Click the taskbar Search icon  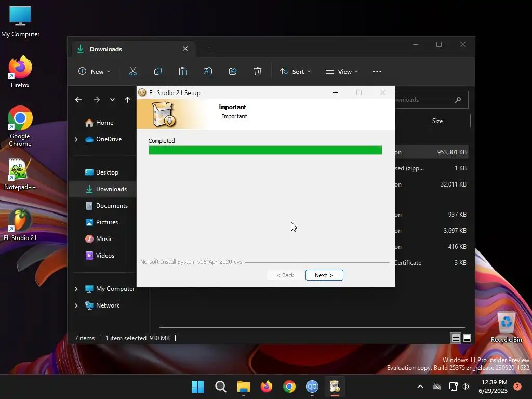(220, 387)
